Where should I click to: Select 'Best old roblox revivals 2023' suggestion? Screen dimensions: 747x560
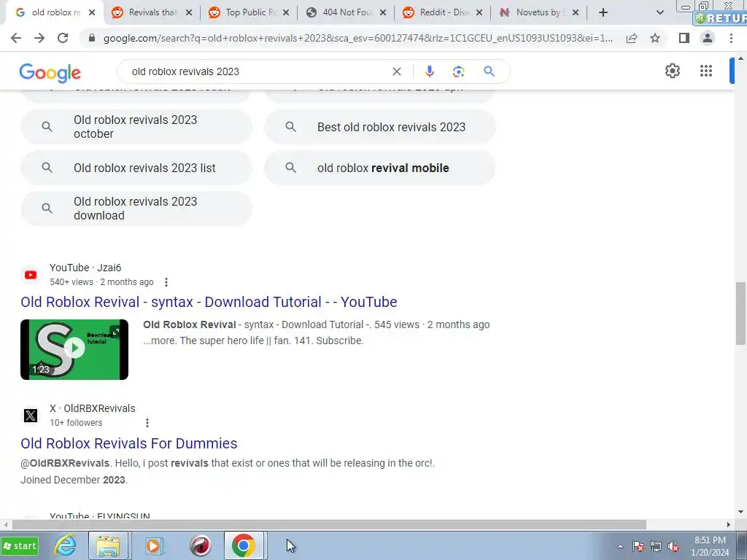point(380,127)
